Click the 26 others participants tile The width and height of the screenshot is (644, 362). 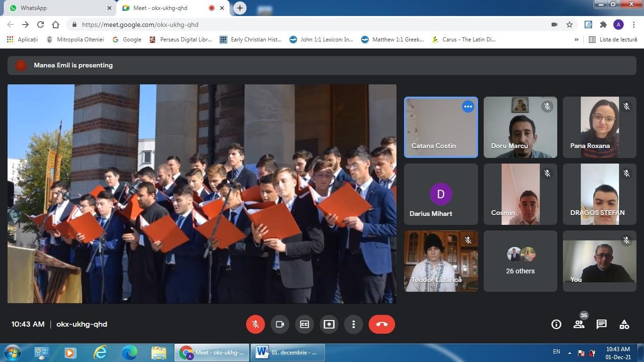(520, 261)
